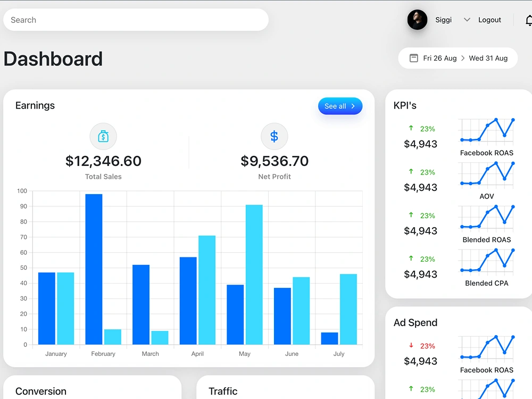
Task: Click the February dark blue bar
Action: click(x=94, y=269)
